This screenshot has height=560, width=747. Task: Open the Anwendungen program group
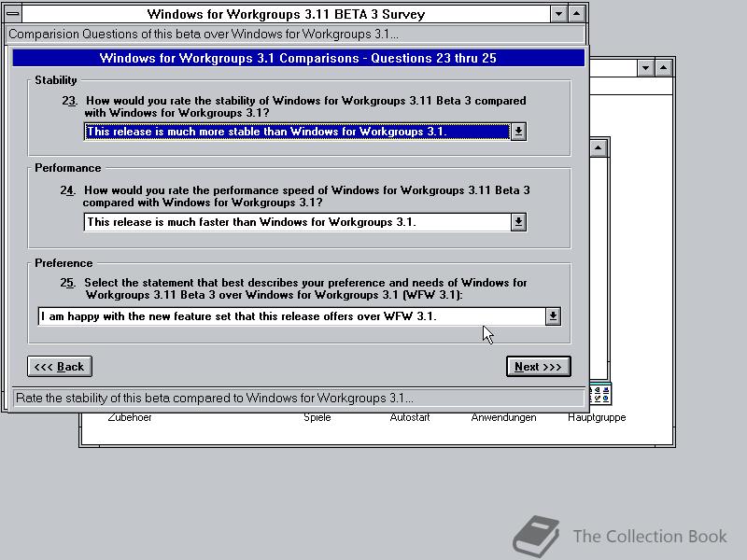(x=503, y=417)
